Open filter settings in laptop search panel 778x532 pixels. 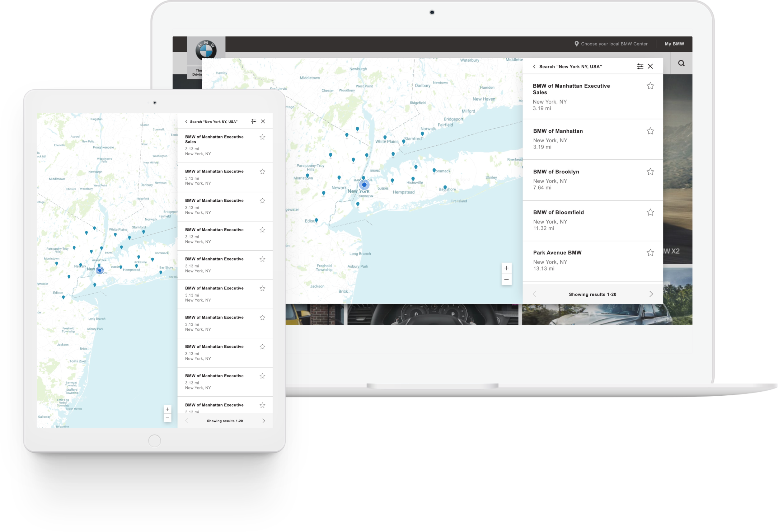tap(640, 66)
